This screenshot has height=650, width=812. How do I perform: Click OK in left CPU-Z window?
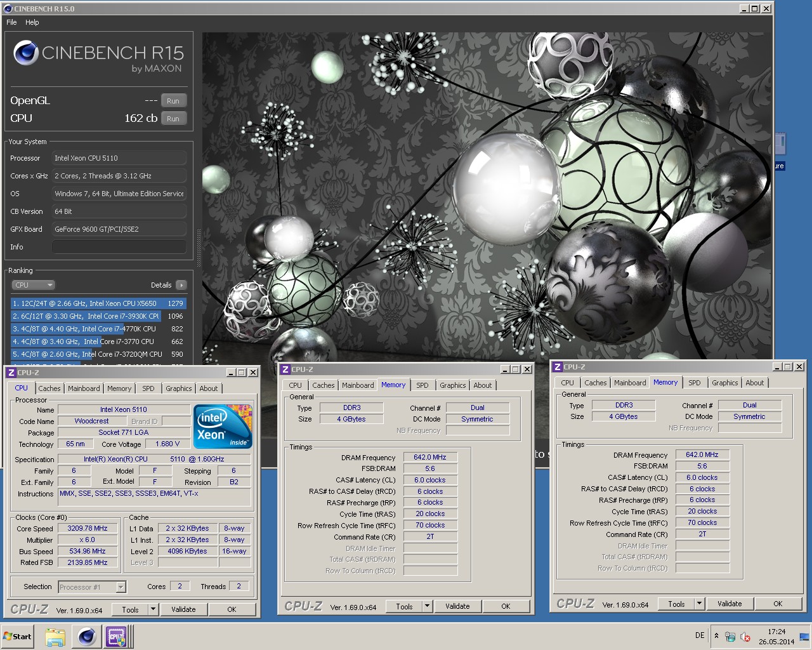click(x=232, y=609)
